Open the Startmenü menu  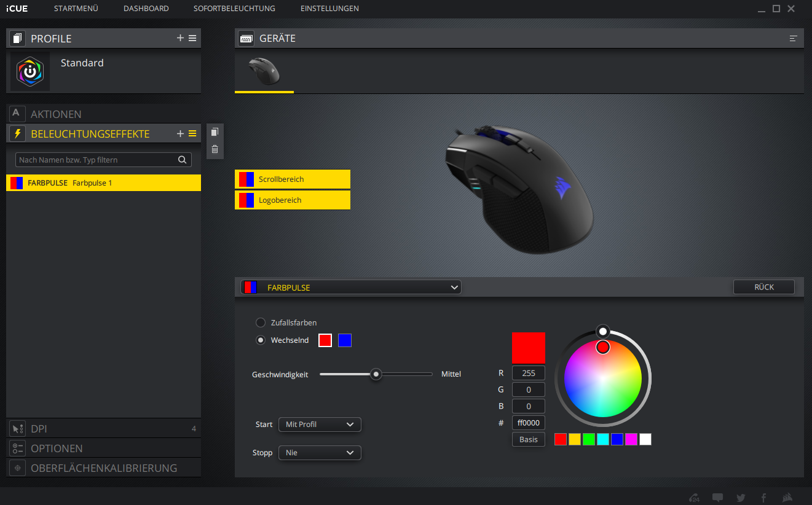[76, 9]
